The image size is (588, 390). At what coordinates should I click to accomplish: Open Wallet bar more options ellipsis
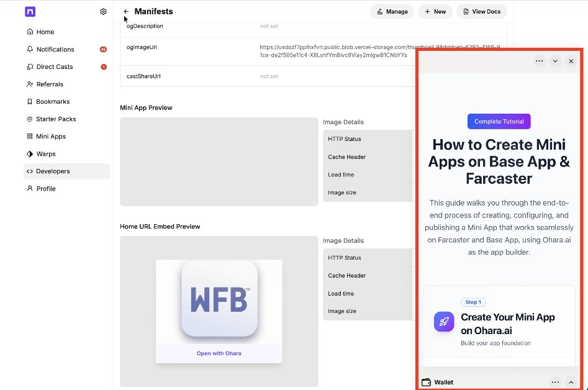pyautogui.click(x=555, y=383)
